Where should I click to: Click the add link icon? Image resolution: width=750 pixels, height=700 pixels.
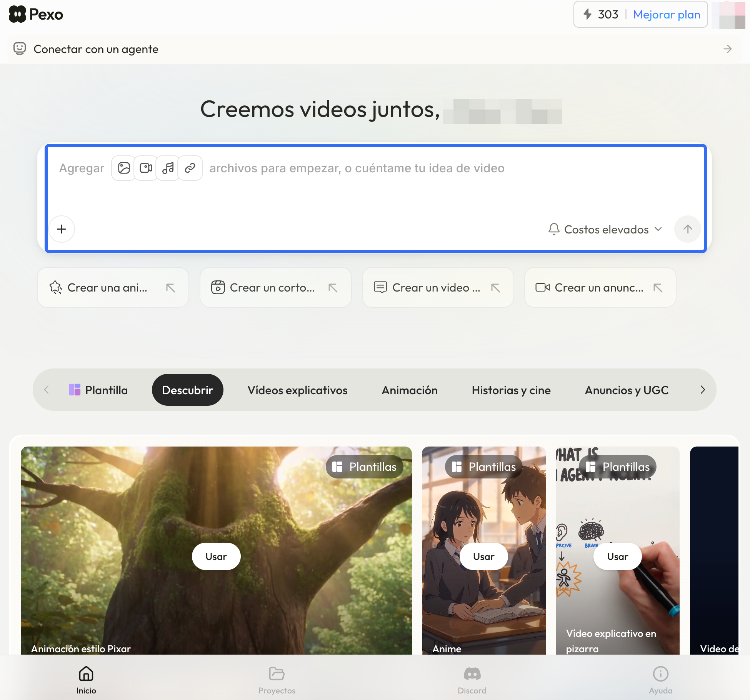coord(190,168)
